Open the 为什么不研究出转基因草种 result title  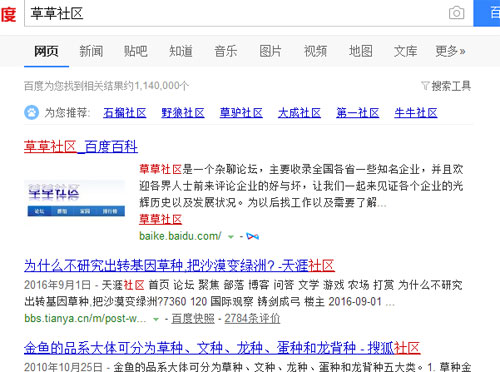(x=179, y=265)
